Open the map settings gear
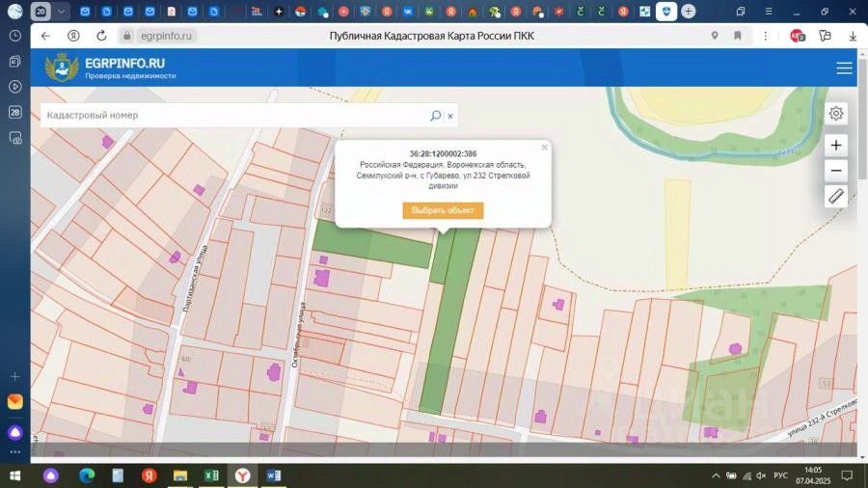 pyautogui.click(x=836, y=114)
